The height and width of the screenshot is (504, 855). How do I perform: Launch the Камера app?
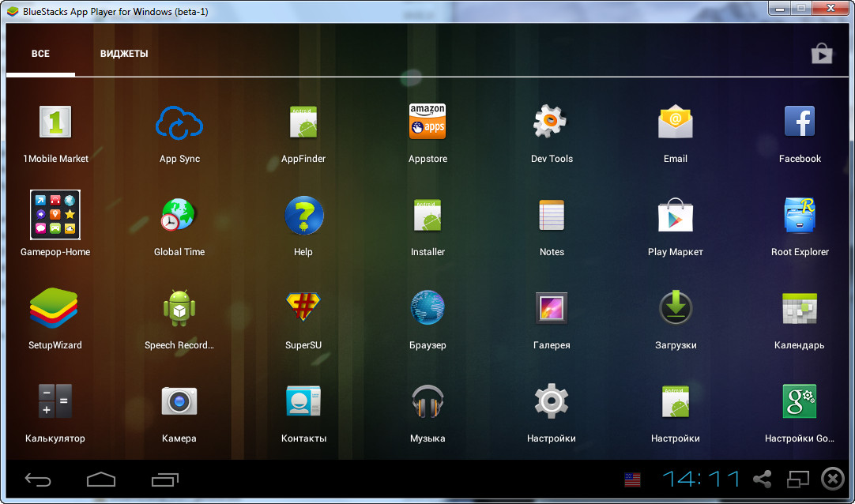click(x=179, y=401)
